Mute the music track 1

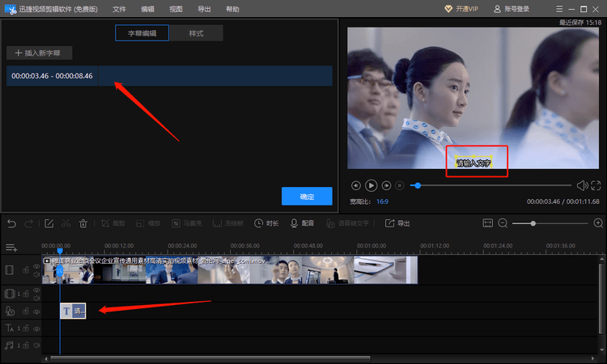[36, 345]
